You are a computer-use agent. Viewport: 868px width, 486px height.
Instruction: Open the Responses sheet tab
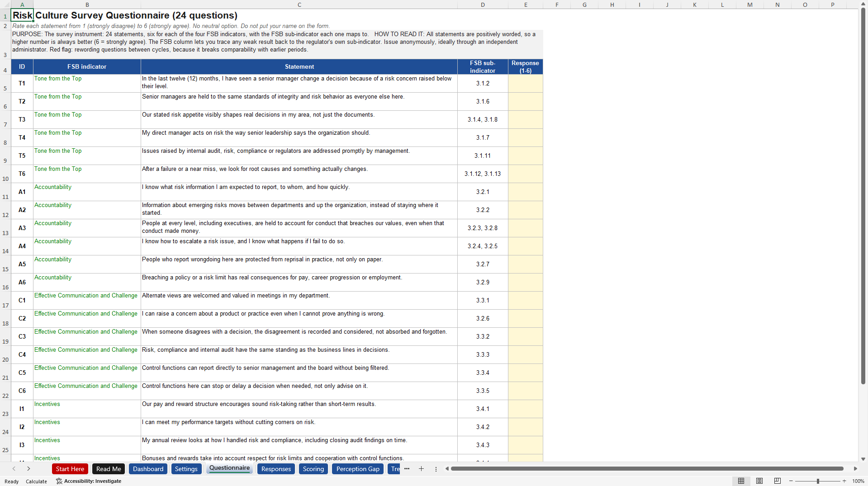(276, 469)
